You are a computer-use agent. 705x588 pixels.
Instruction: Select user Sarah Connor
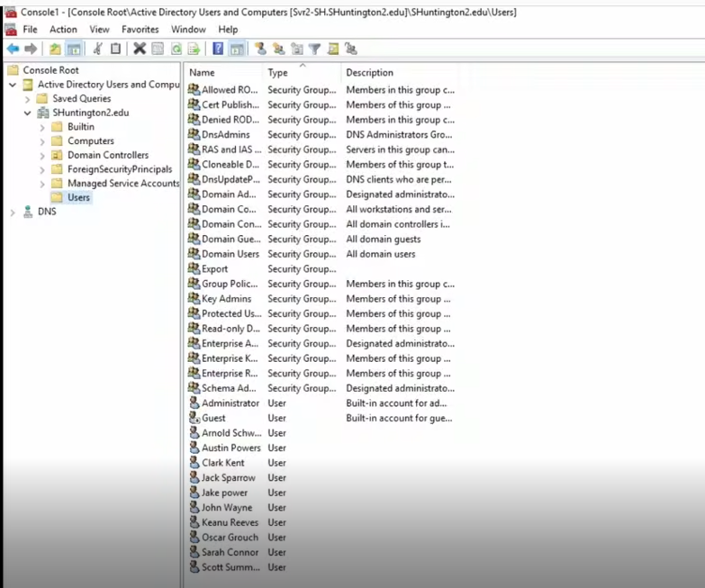[230, 552]
